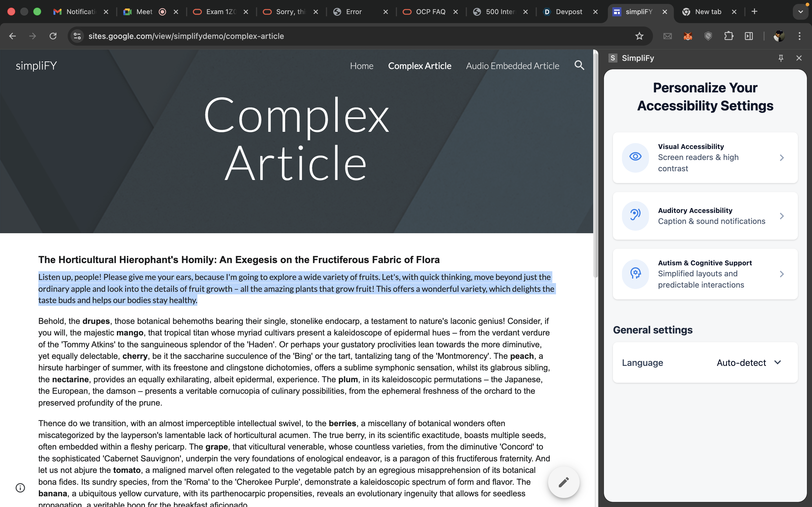Click the MetaMask fox extension icon
This screenshot has width=812, height=507.
point(688,36)
